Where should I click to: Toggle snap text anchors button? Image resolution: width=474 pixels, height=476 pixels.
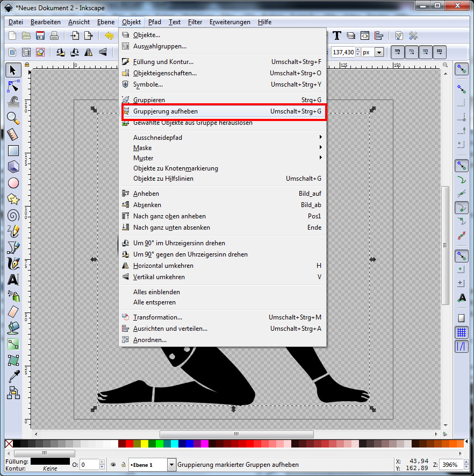pos(461,298)
